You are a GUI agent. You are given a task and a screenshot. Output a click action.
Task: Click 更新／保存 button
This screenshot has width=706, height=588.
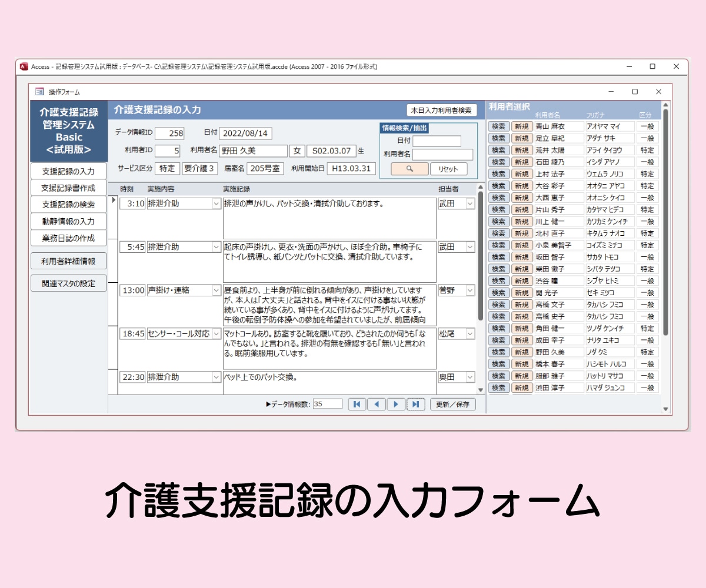point(452,404)
